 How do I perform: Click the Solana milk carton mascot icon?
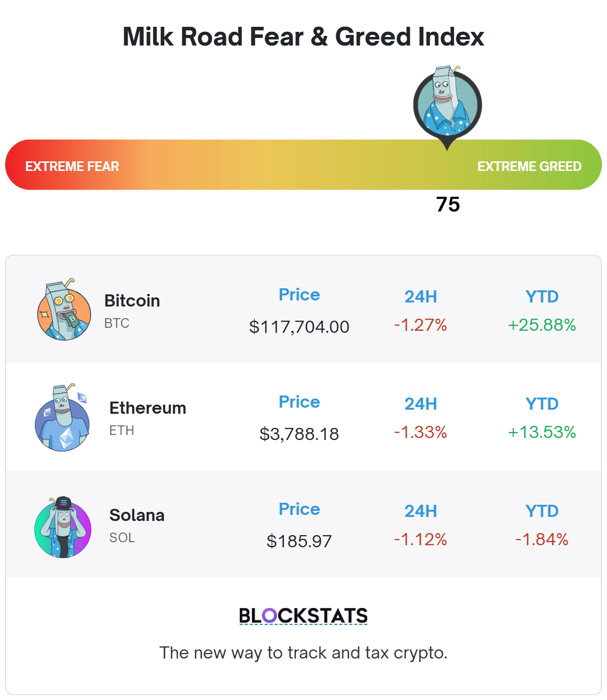point(63,527)
